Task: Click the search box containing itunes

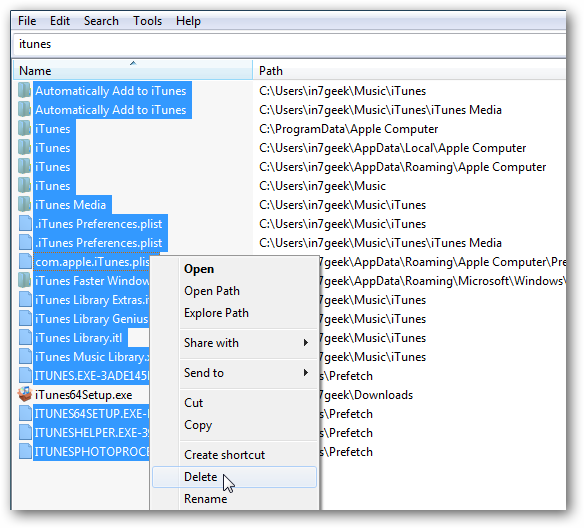Action: click(x=289, y=44)
